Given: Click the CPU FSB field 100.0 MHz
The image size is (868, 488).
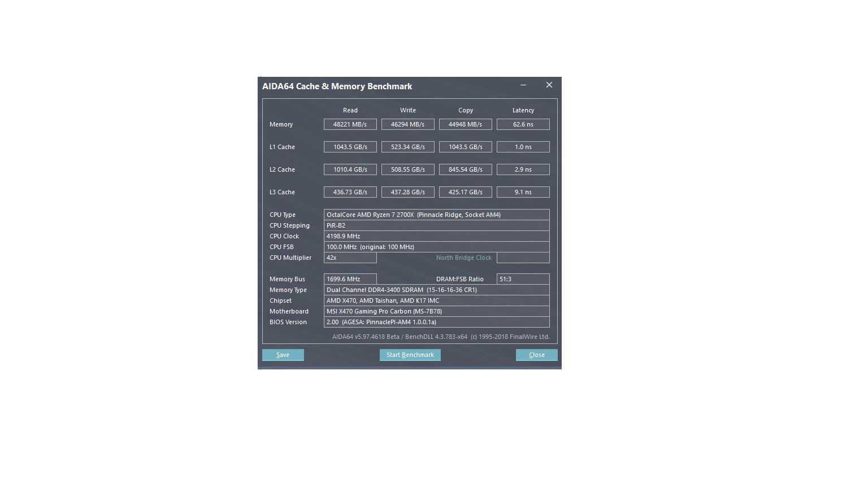Looking at the screenshot, I should click(437, 247).
